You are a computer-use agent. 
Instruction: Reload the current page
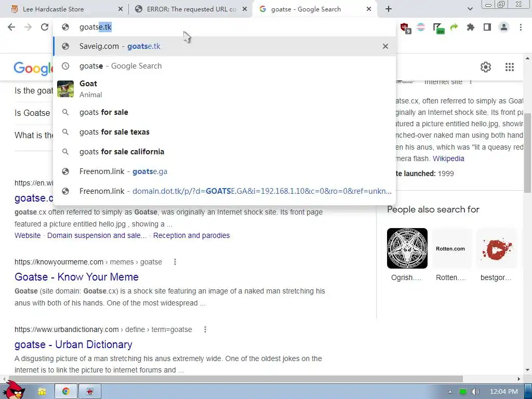(x=45, y=27)
